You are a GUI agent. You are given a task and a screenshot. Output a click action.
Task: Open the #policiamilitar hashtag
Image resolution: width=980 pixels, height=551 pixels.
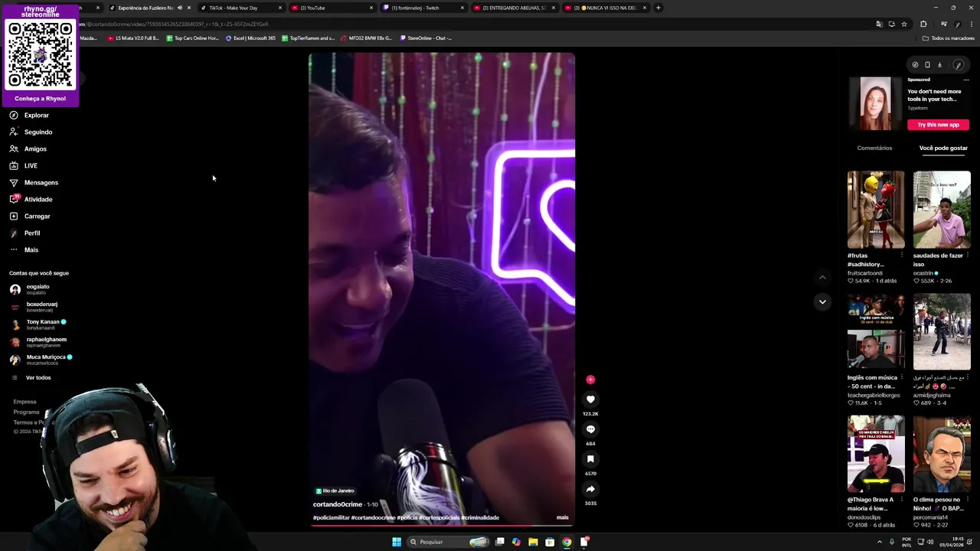[332, 517]
